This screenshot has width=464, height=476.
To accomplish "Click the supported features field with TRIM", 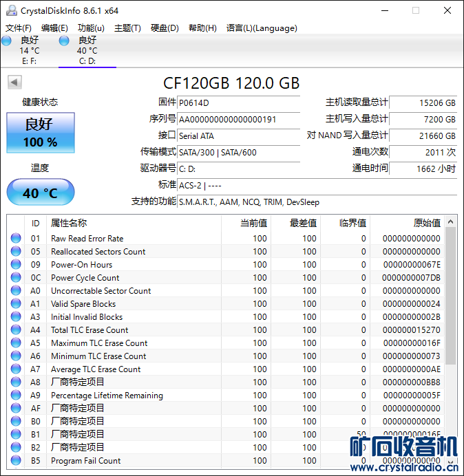I will (x=317, y=202).
